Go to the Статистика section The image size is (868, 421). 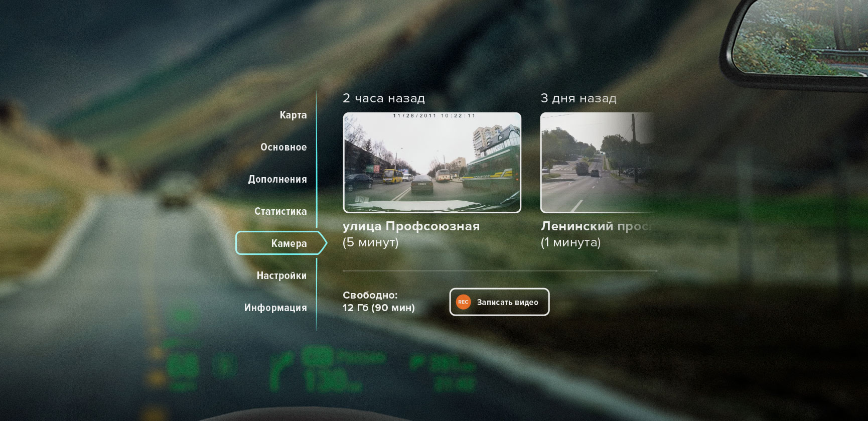pos(280,211)
